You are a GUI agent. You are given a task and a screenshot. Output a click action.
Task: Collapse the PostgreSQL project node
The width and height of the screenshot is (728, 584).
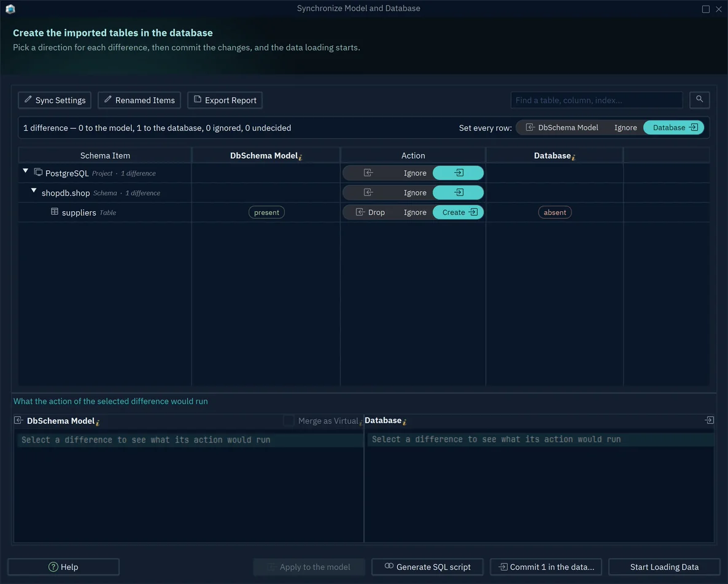coord(26,171)
